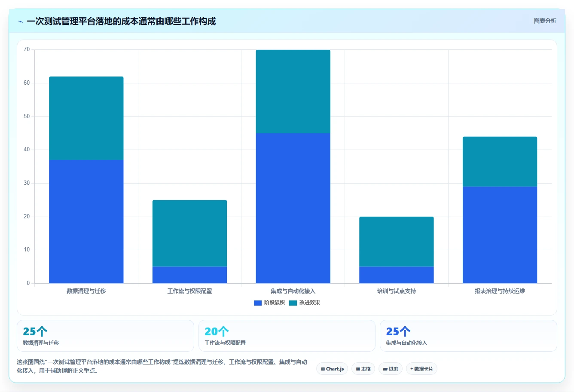574x392 pixels.
Task: Click the lightning icon beside the title
Action: click(x=21, y=21)
